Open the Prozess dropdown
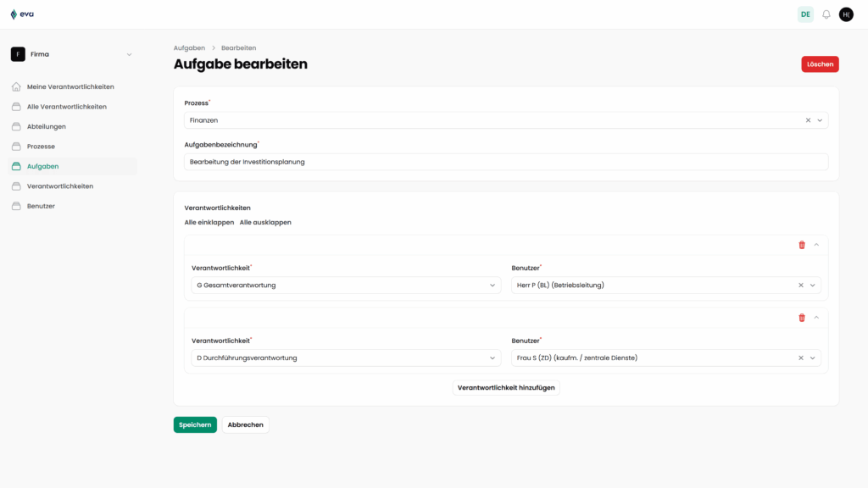Image resolution: width=868 pixels, height=488 pixels. pyautogui.click(x=820, y=119)
